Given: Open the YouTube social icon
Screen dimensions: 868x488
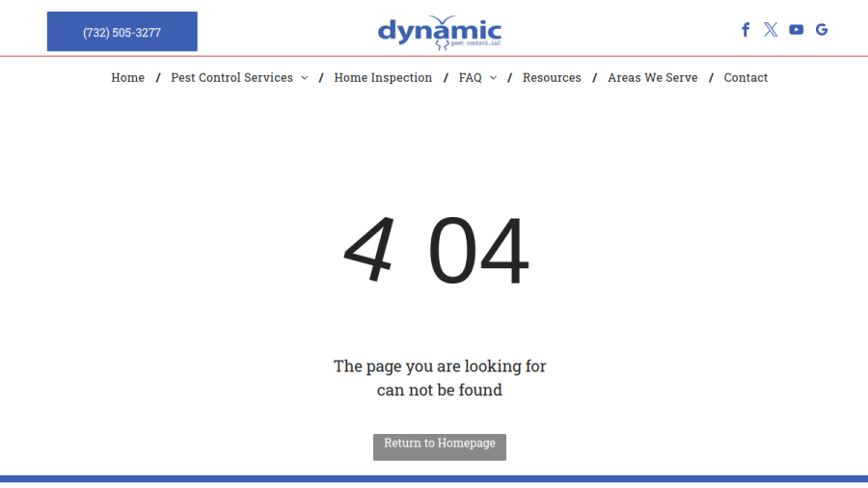Looking at the screenshot, I should (x=796, y=30).
